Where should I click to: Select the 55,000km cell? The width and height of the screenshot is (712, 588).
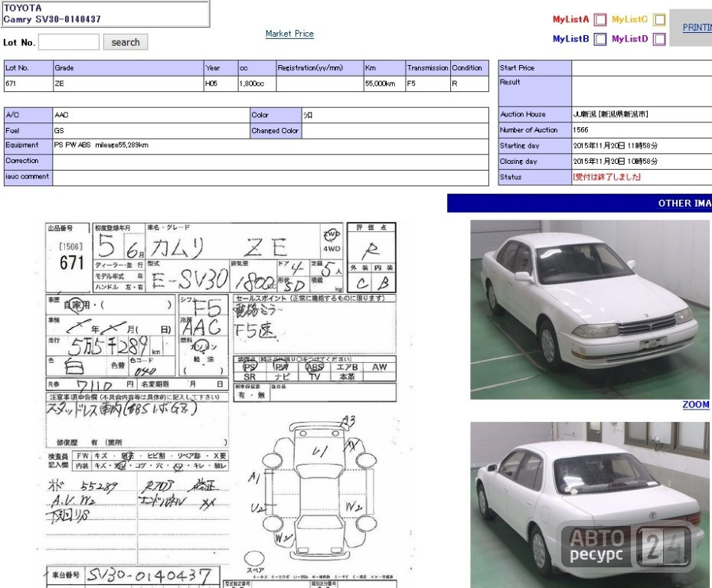click(384, 83)
